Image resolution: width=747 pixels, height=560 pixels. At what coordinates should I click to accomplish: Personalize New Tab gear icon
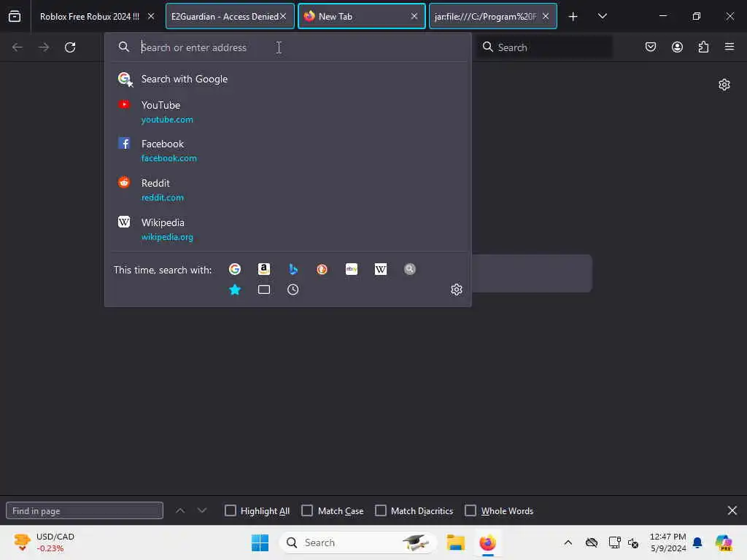tap(724, 85)
